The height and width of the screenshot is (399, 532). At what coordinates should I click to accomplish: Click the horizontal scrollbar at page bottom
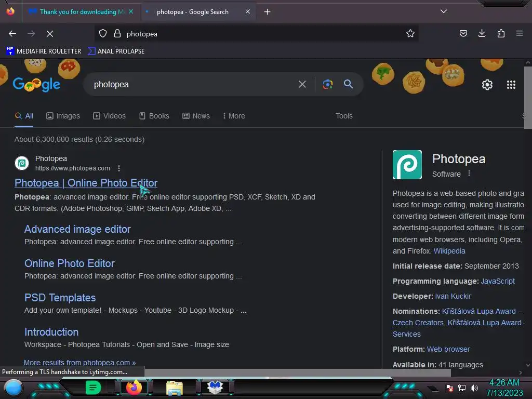(298, 373)
